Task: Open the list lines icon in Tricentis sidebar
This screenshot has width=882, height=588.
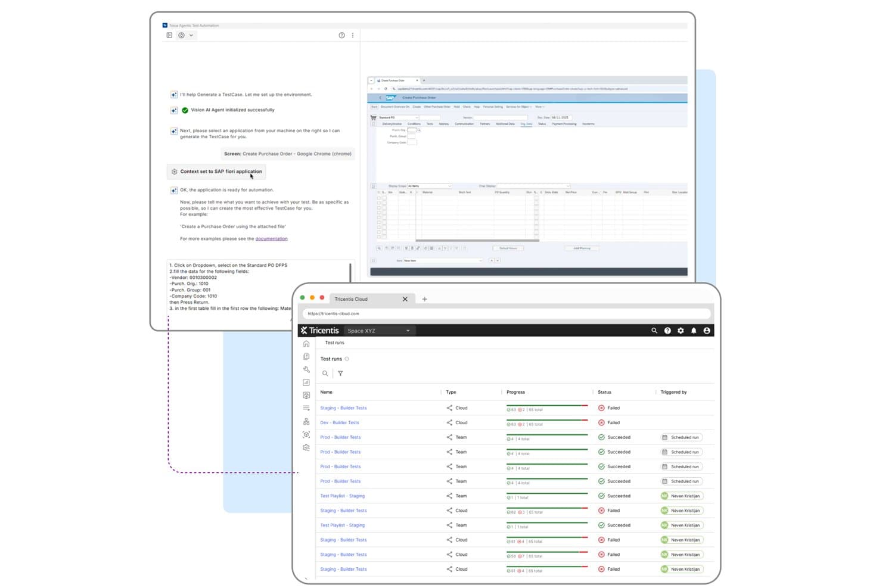Action: (x=306, y=408)
